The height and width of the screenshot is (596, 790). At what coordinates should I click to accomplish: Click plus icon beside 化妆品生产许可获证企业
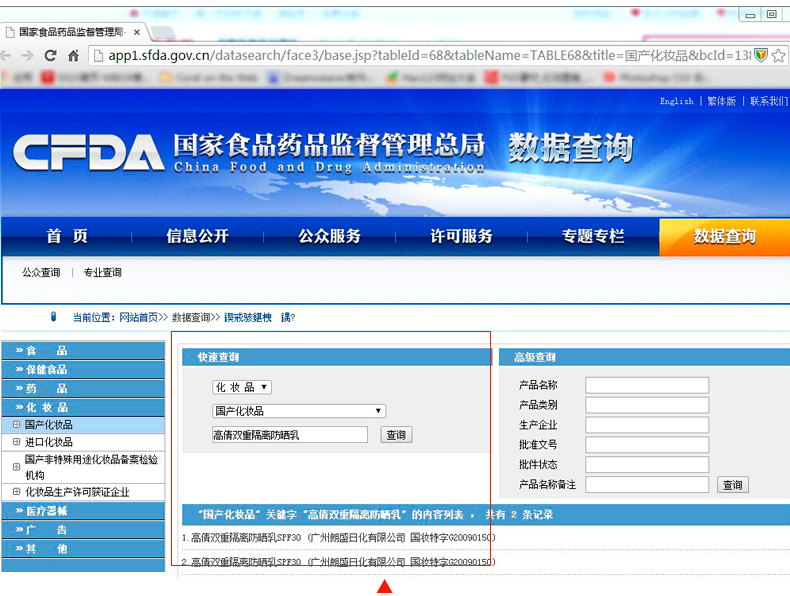16,492
